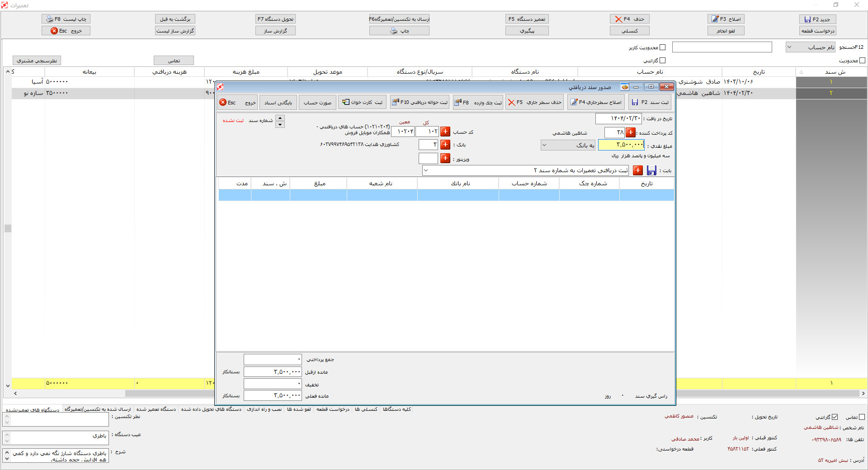Click the printer چاپ button in main toolbar

coord(399,31)
